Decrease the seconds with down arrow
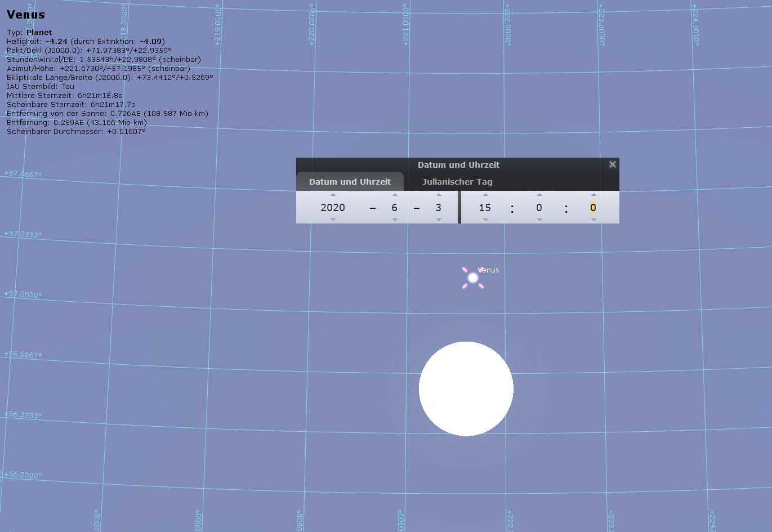 coord(593,220)
